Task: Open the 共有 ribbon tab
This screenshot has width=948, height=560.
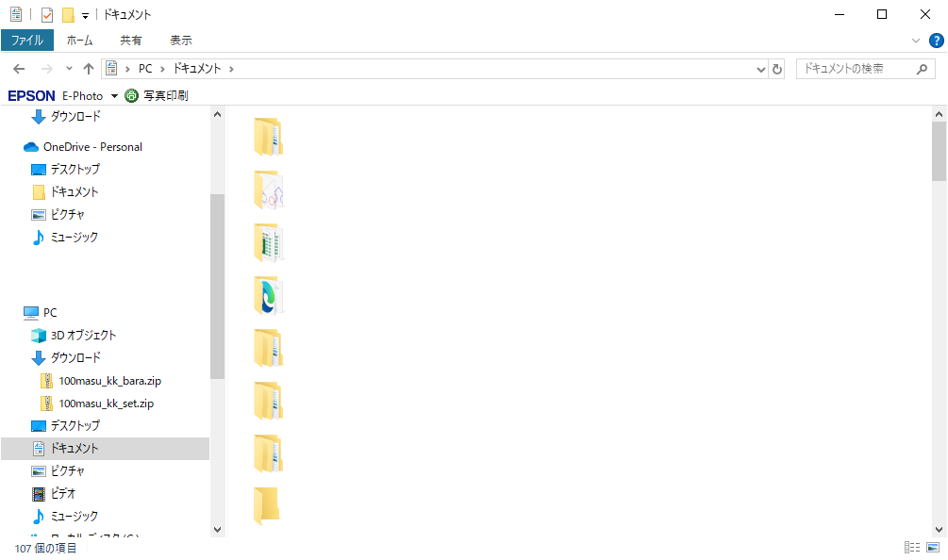Action: [x=130, y=41]
